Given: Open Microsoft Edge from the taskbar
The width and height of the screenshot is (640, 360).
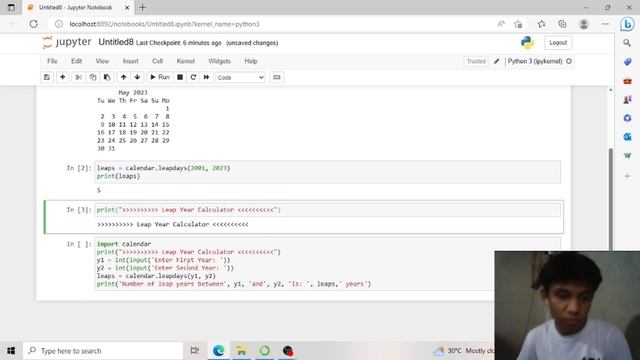Looking at the screenshot, I should pos(218,351).
